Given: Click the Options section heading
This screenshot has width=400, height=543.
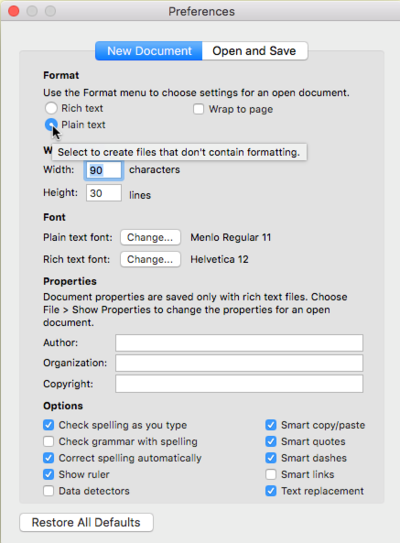Looking at the screenshot, I should [x=63, y=406].
